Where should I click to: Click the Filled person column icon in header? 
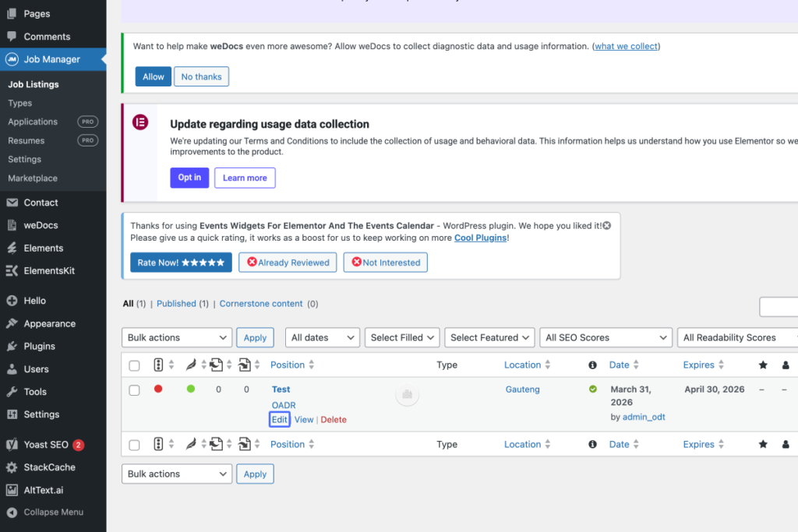[x=786, y=365]
